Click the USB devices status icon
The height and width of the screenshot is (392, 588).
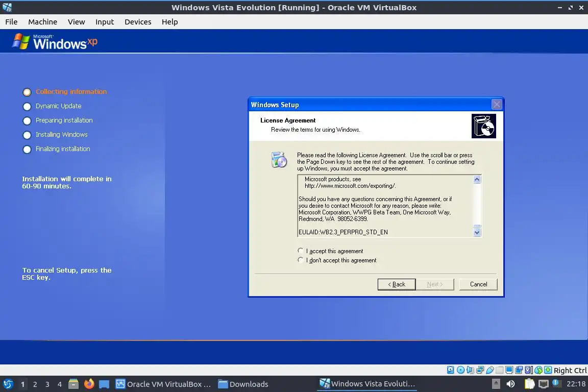[x=490, y=370]
